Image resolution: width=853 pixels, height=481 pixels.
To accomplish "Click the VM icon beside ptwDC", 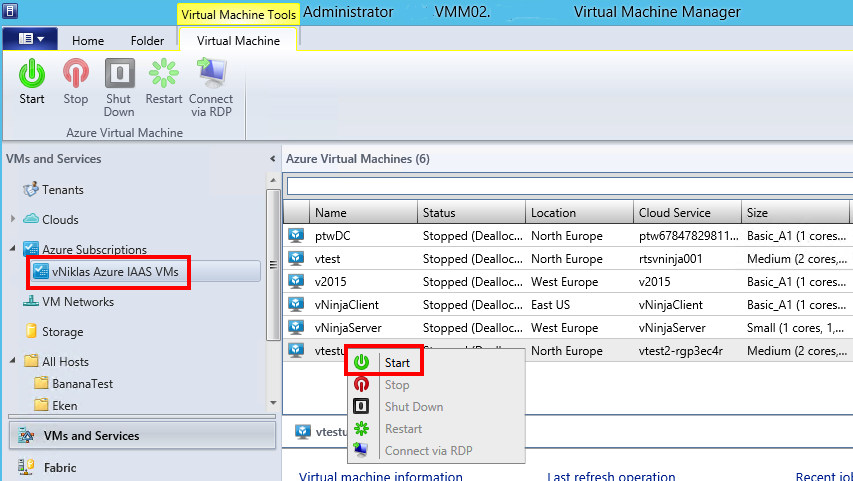I will (296, 235).
